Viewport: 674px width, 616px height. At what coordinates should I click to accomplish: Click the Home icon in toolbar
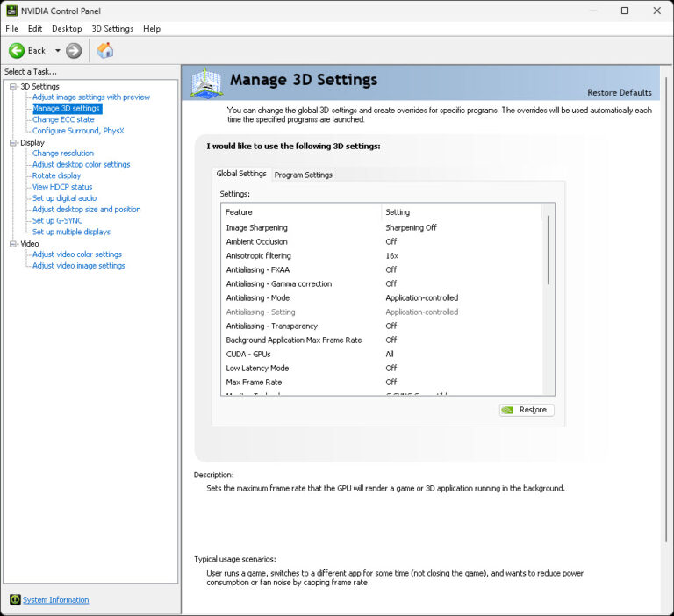tap(105, 51)
